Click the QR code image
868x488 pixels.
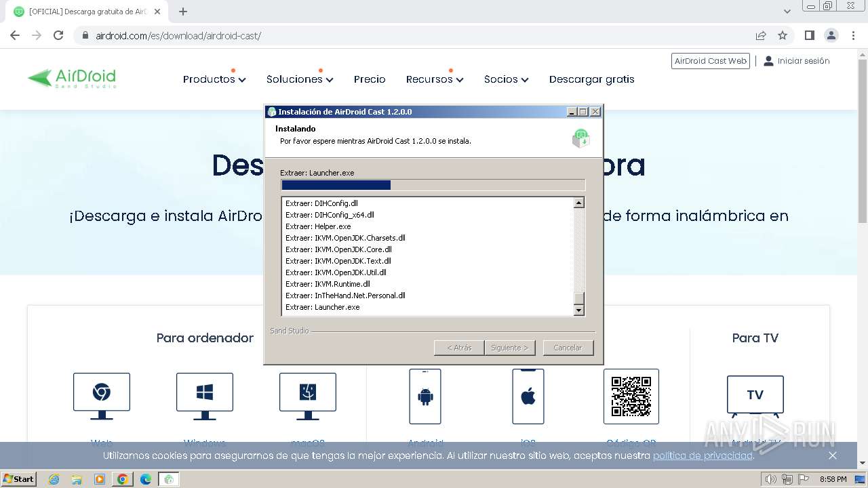pyautogui.click(x=631, y=396)
